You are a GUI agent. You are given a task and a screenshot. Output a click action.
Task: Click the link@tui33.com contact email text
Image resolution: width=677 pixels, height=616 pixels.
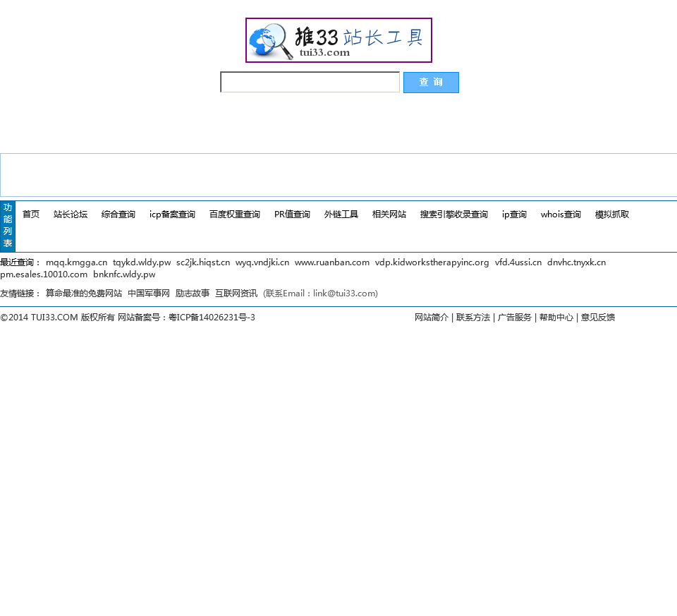tap(345, 294)
